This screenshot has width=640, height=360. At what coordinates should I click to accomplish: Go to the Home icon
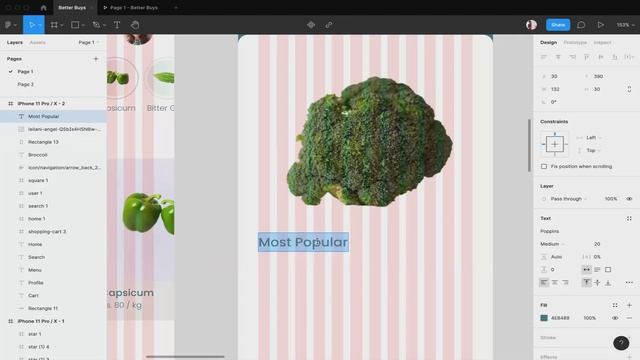point(44,8)
